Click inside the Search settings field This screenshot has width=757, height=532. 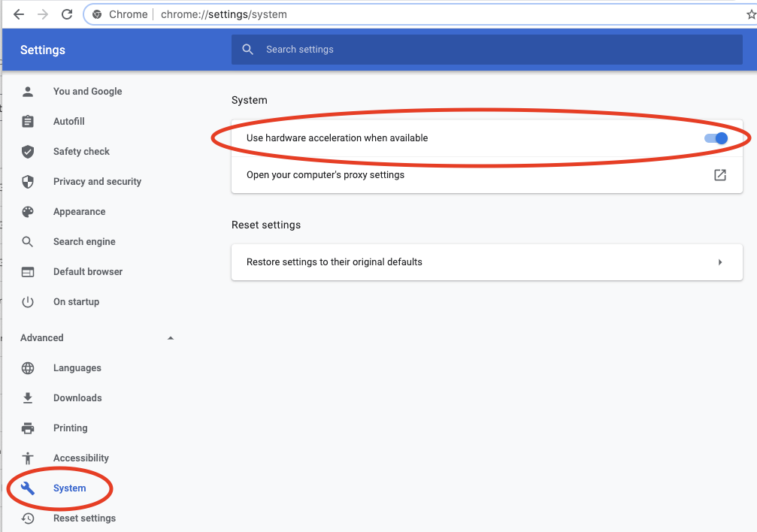point(486,50)
